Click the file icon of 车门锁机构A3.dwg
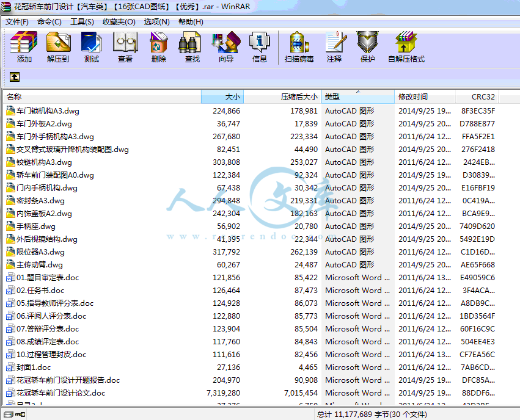Screen dimensions: 520x420 (10, 110)
